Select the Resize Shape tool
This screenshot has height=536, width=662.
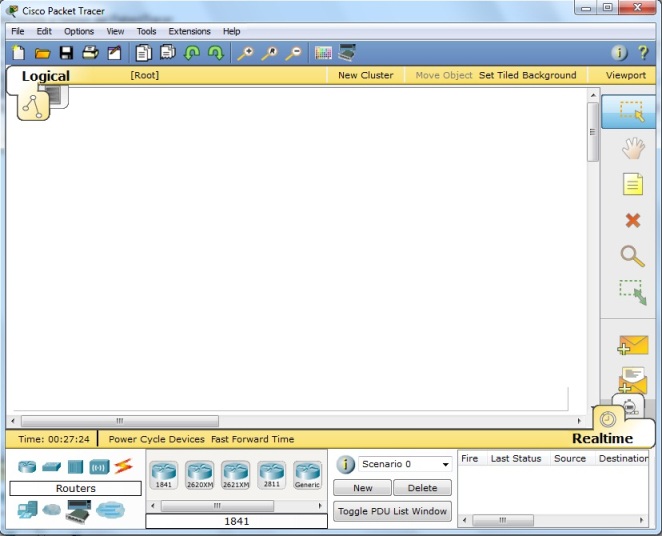click(x=632, y=292)
